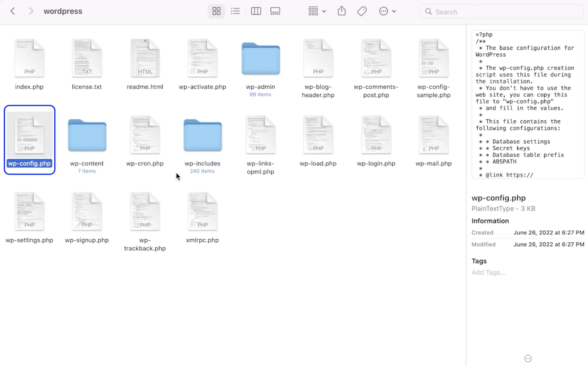
Task: Click the Information heading
Action: [x=490, y=221]
